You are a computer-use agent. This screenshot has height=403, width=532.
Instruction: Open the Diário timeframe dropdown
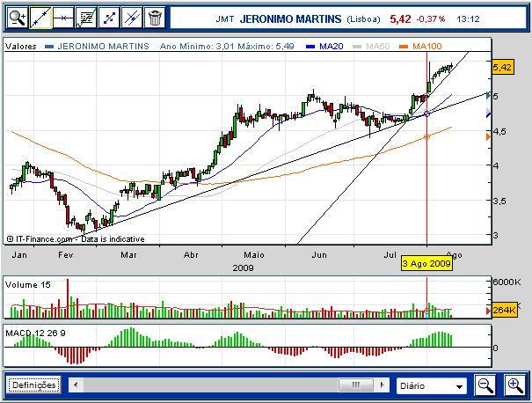(432, 385)
